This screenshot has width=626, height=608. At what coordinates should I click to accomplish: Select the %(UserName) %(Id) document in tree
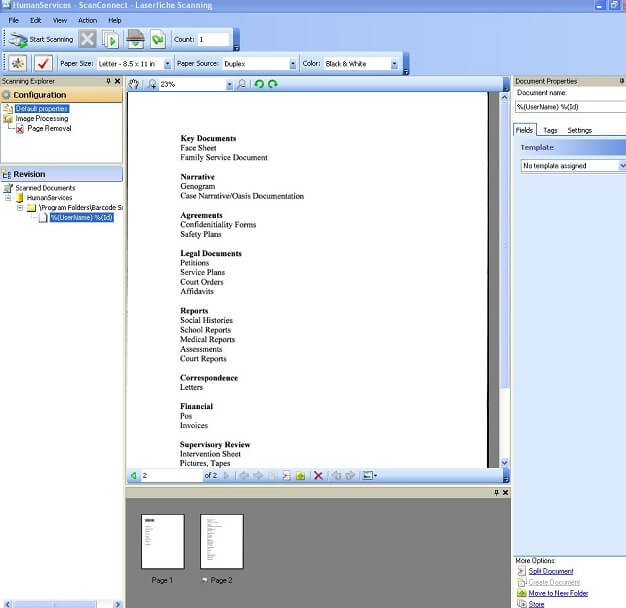point(81,218)
